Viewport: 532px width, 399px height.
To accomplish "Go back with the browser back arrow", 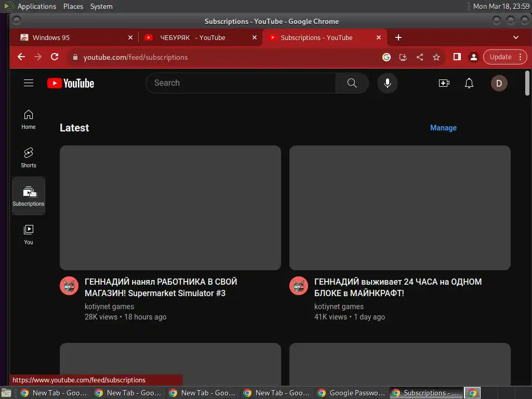I will click(x=21, y=57).
